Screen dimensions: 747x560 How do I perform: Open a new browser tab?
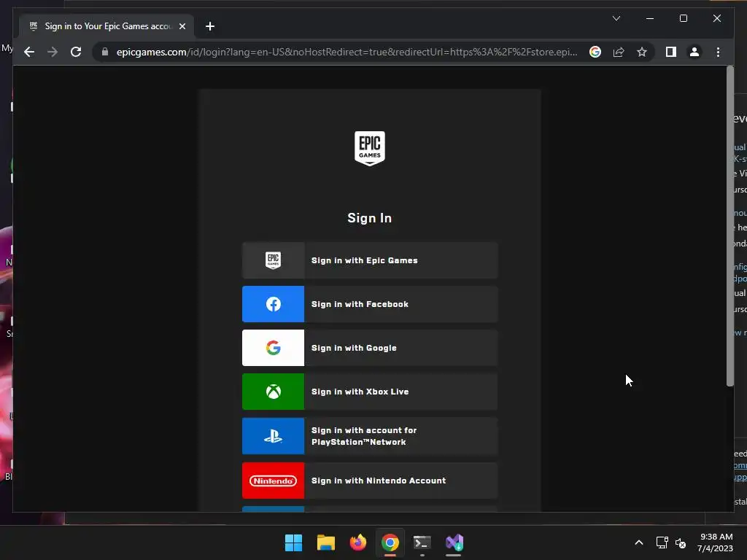pyautogui.click(x=210, y=26)
